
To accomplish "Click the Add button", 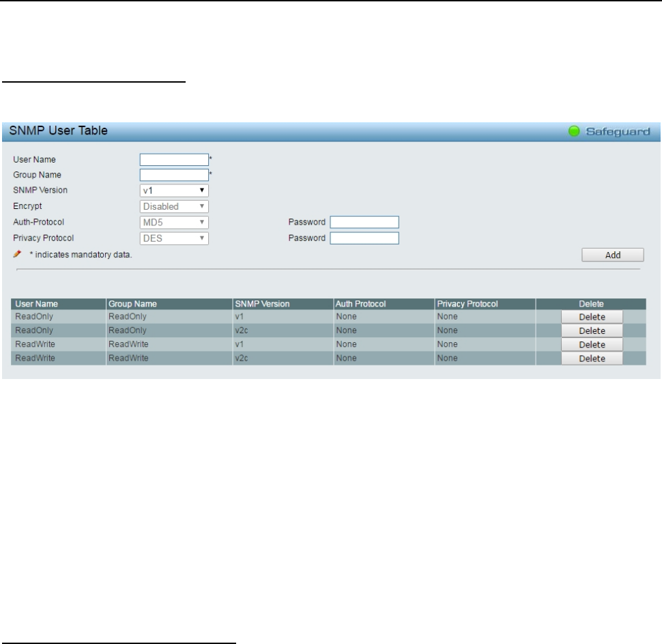I will click(x=613, y=255).
